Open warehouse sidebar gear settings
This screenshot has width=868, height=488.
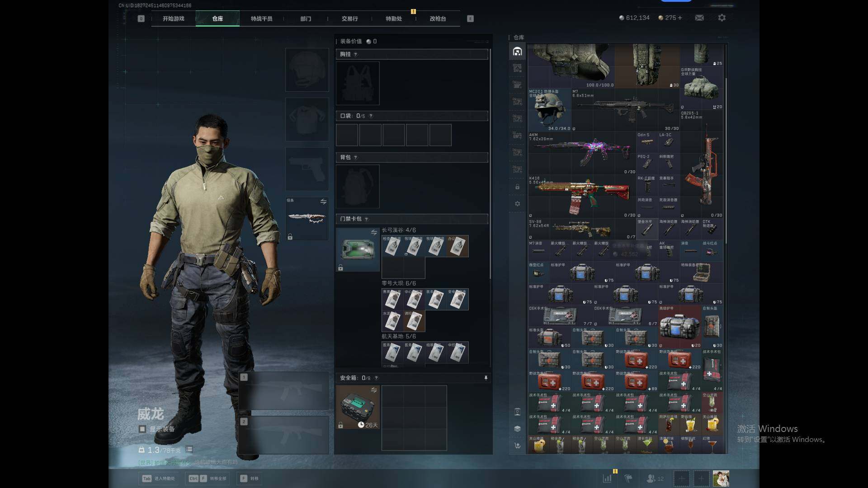tap(518, 204)
